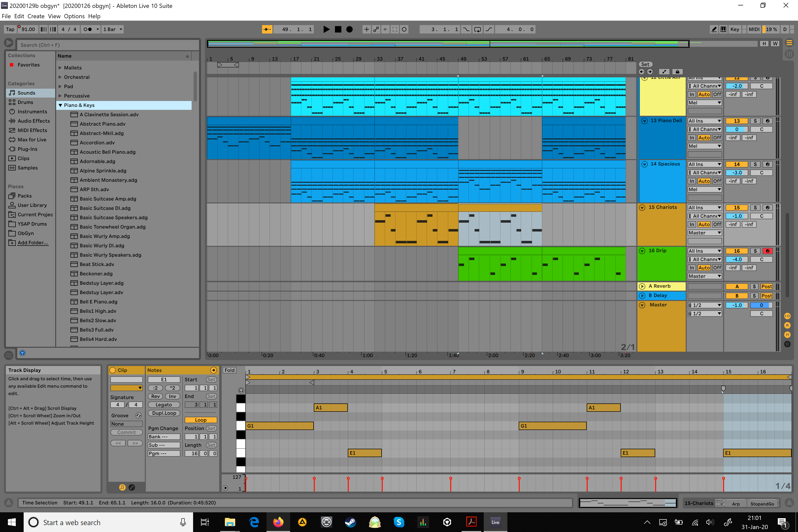The width and height of the screenshot is (798, 532).
Task: Click the Set locator button
Action: [645, 65]
